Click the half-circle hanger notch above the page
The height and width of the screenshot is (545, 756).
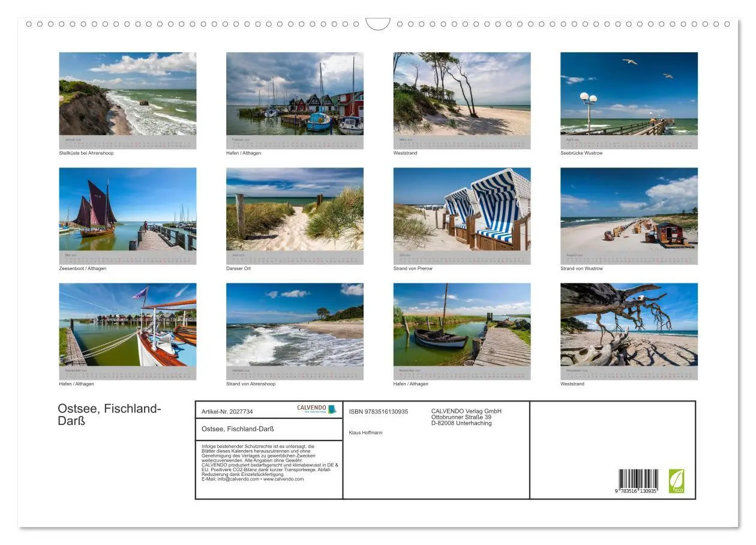coord(378,24)
